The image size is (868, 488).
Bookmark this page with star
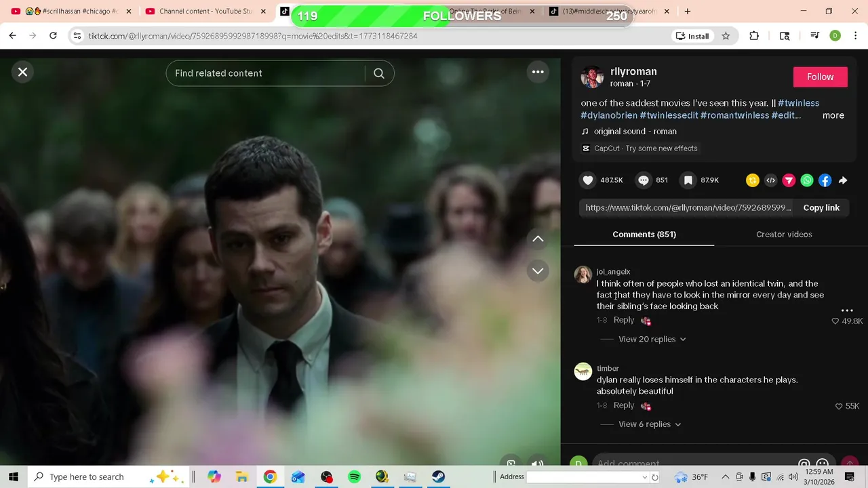(x=726, y=36)
